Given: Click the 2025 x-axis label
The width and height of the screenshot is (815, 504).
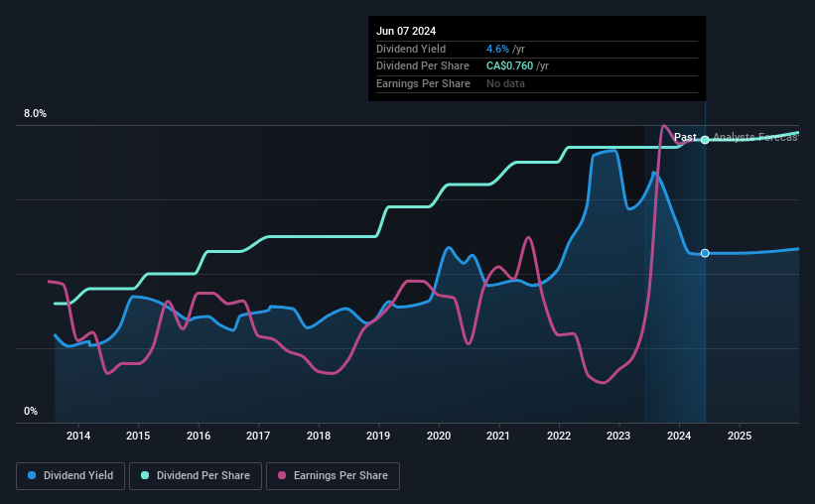Looking at the screenshot, I should click(x=740, y=436).
